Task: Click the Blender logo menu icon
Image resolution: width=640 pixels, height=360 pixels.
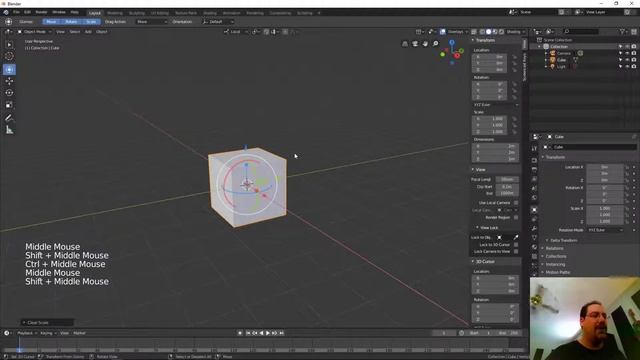Action: [x=6, y=12]
